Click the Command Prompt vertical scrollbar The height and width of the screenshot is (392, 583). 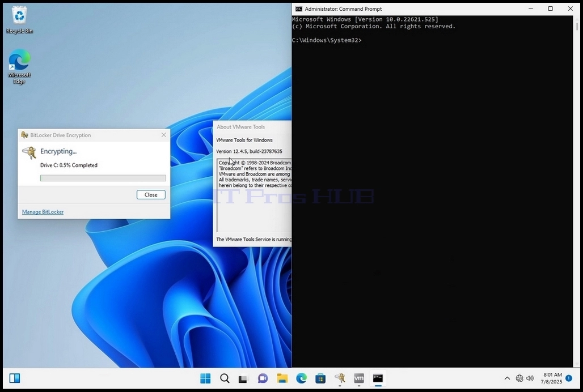click(577, 191)
